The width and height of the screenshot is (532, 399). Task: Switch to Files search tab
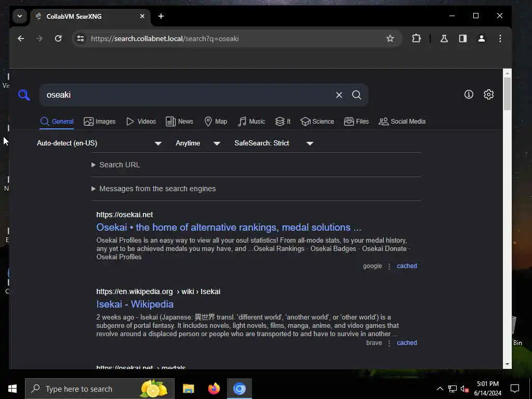(x=356, y=122)
